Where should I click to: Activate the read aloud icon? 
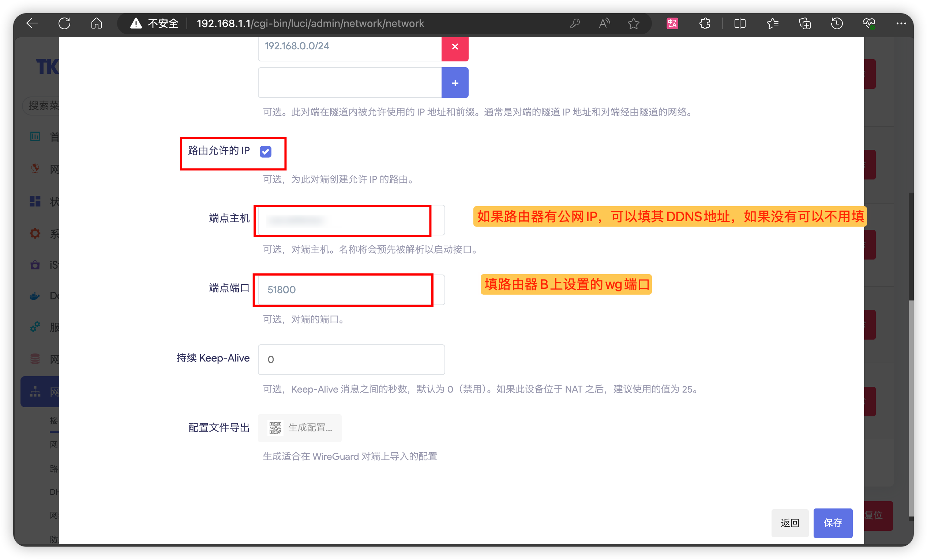point(604,23)
